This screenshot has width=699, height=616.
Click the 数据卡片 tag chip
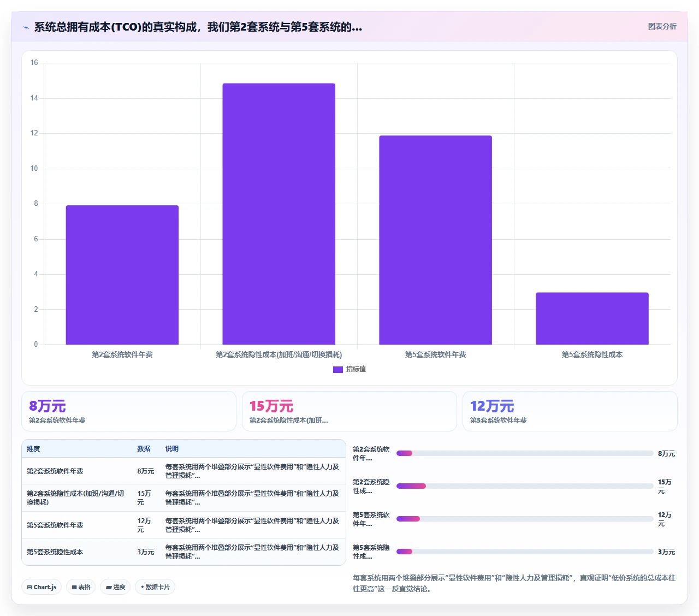[155, 587]
